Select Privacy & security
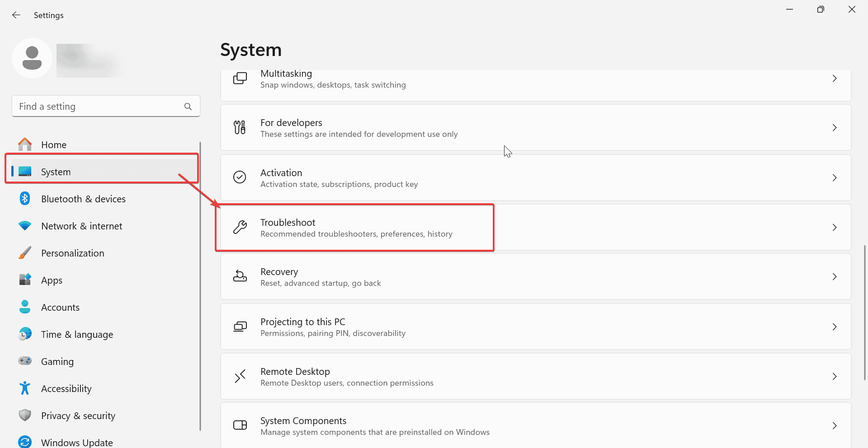 (78, 415)
